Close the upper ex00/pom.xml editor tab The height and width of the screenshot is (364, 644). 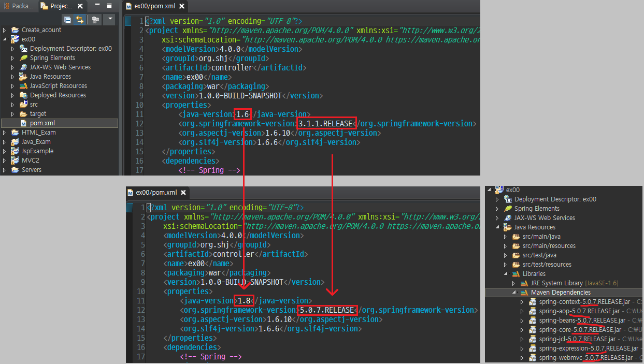pyautogui.click(x=182, y=6)
